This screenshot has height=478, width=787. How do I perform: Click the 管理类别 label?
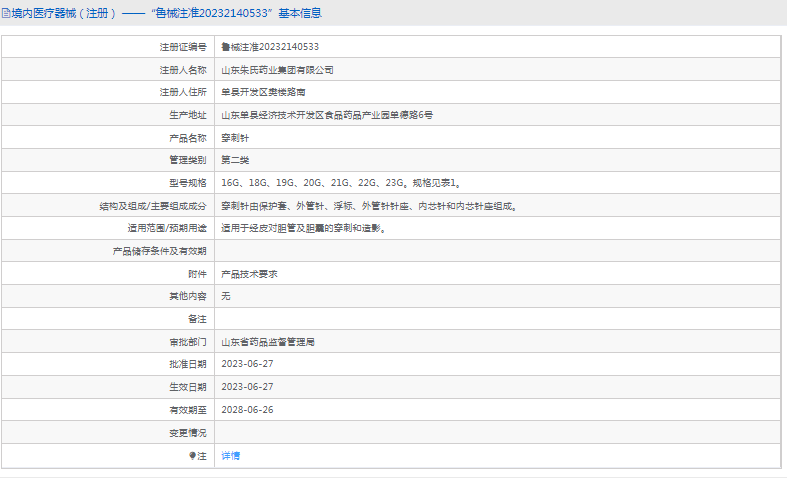pyautogui.click(x=188, y=160)
